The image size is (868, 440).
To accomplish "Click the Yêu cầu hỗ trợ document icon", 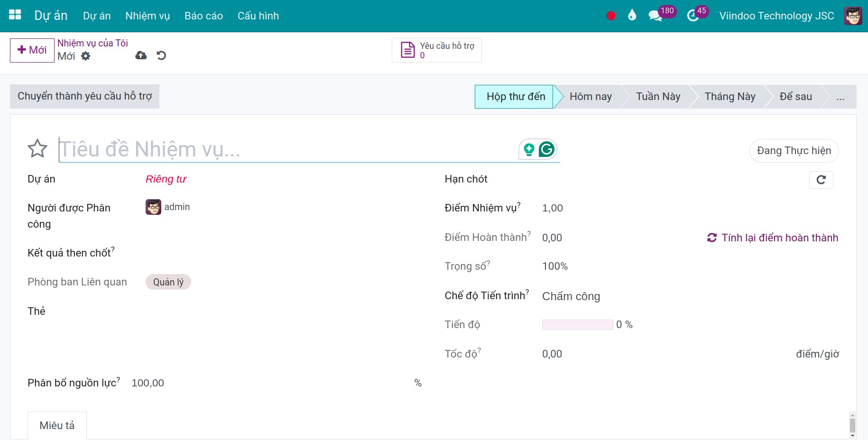I will [408, 50].
